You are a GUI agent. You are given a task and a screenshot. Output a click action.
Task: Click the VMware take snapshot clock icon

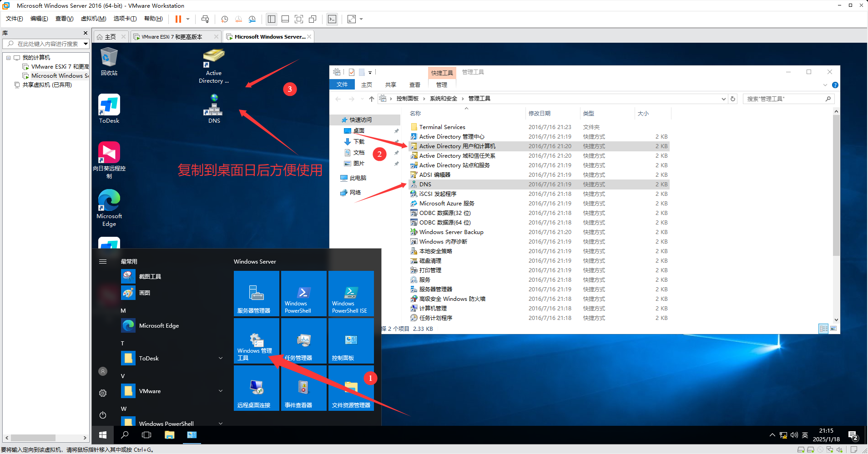(x=224, y=19)
